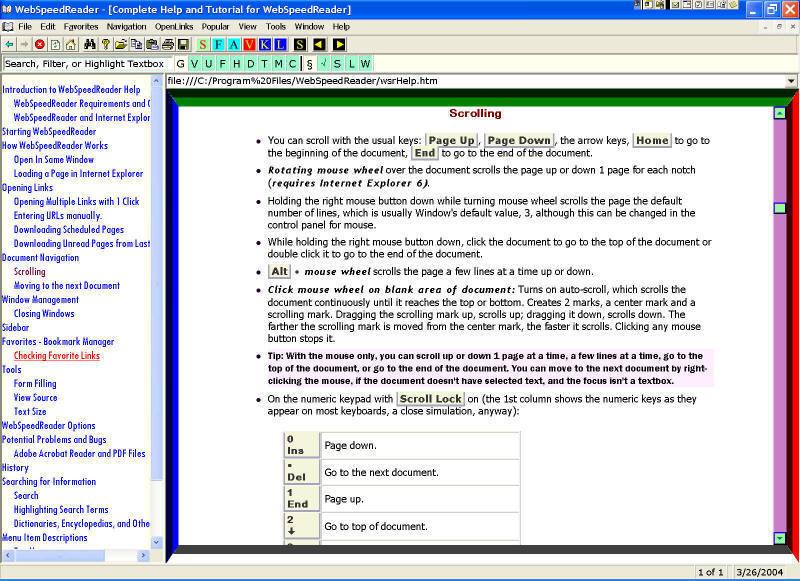
Task: Open the Navigation menu
Action: click(x=126, y=27)
